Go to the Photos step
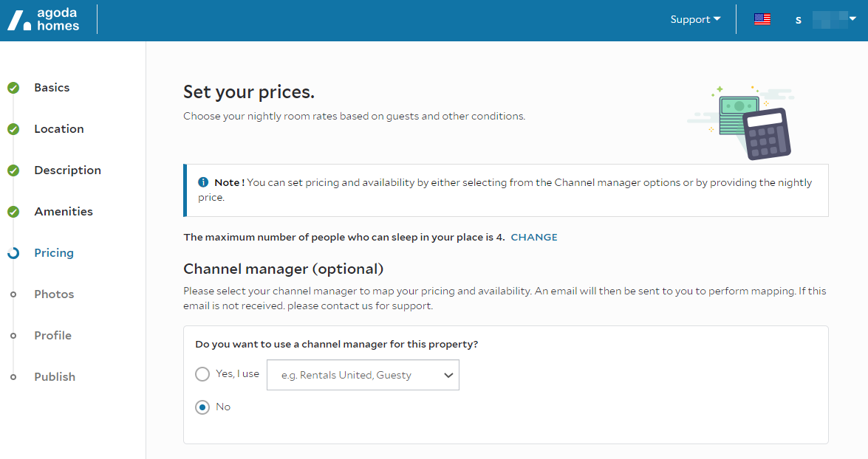The width and height of the screenshot is (868, 459). pos(54,294)
